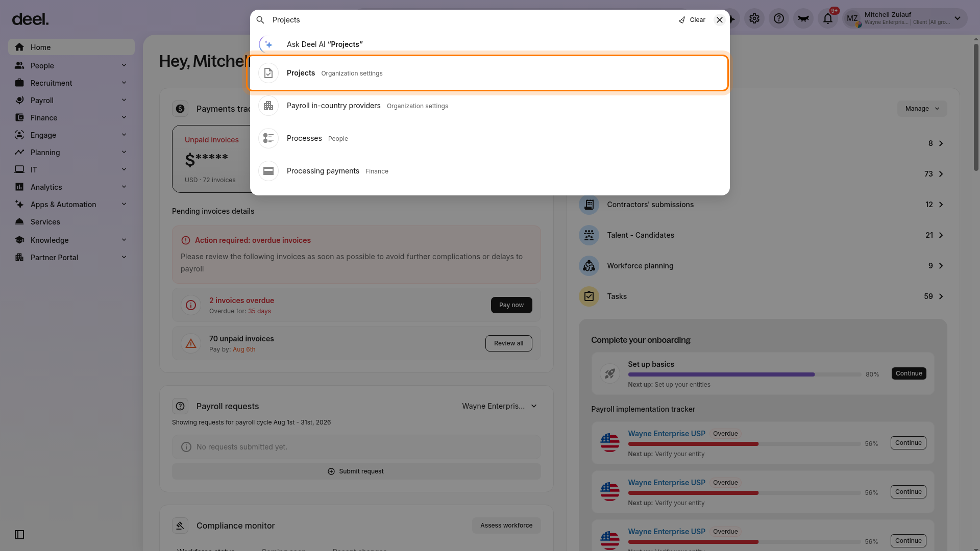
Task: Click the Talent - Candidates icon
Action: (x=589, y=235)
